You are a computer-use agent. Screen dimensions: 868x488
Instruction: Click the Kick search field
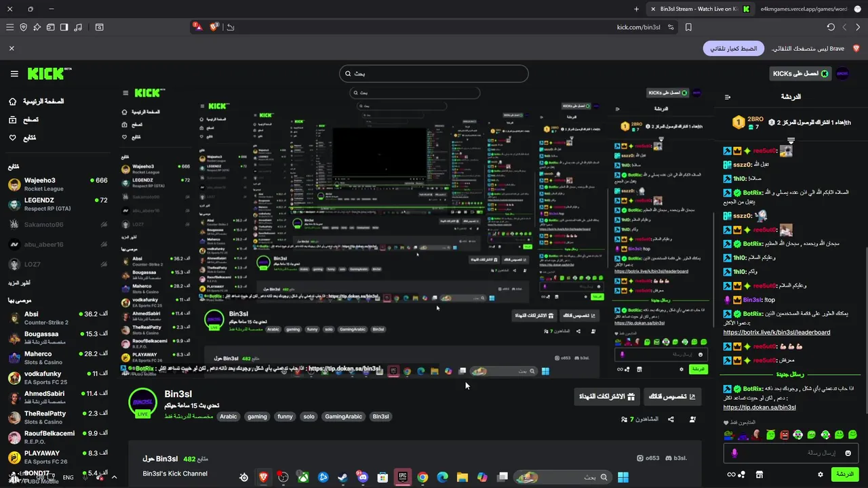click(434, 73)
